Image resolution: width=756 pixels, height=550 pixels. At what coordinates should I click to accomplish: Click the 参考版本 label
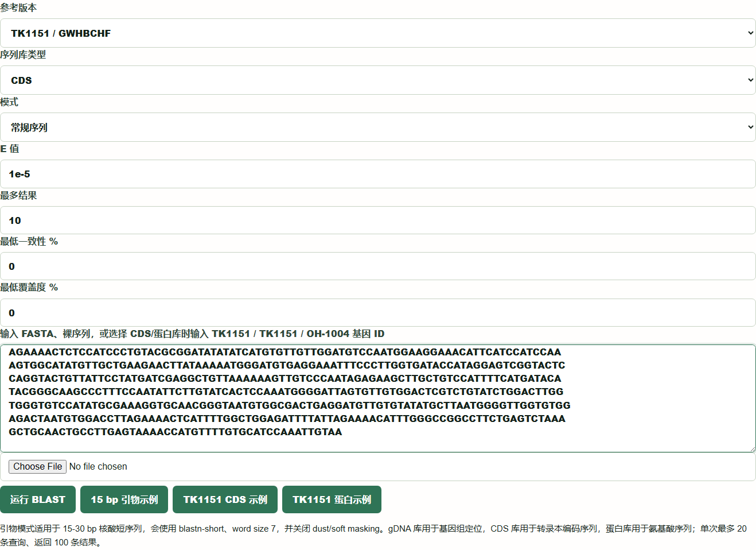pyautogui.click(x=18, y=7)
